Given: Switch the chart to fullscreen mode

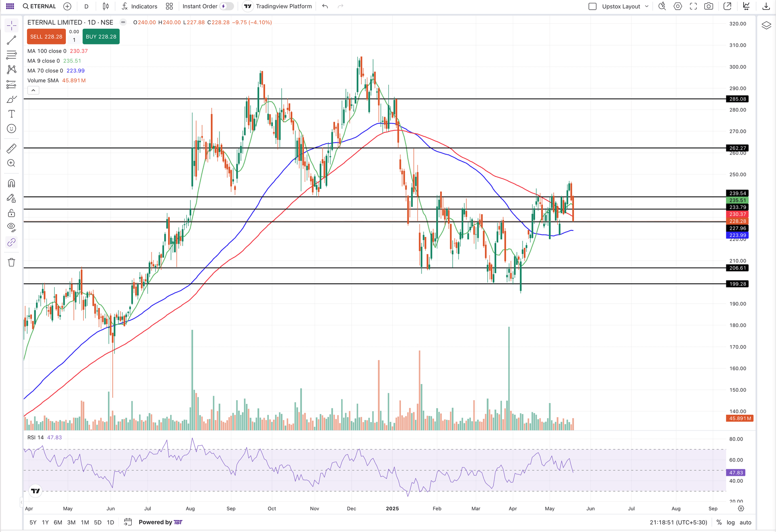Looking at the screenshot, I should [693, 6].
